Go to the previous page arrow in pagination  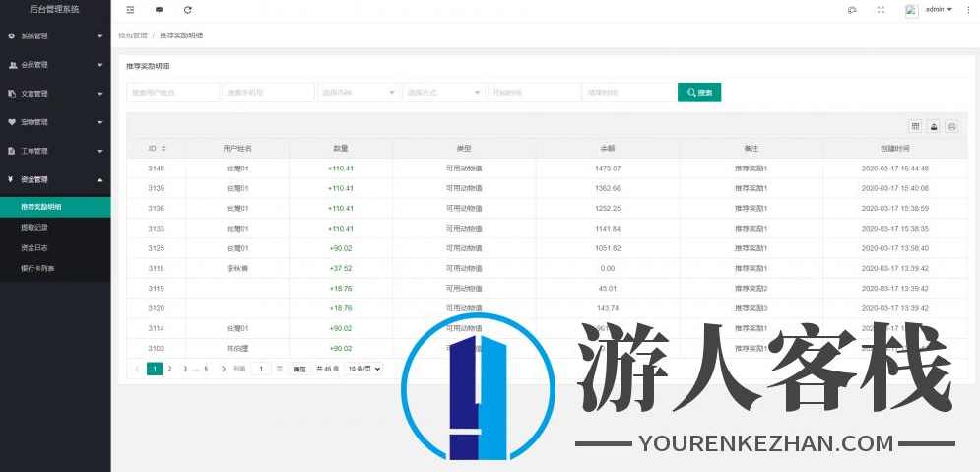coord(137,369)
